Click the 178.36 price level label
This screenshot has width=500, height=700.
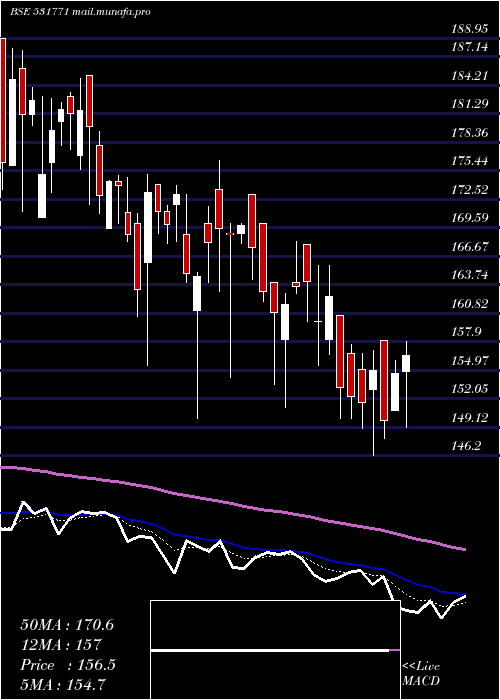point(470,133)
